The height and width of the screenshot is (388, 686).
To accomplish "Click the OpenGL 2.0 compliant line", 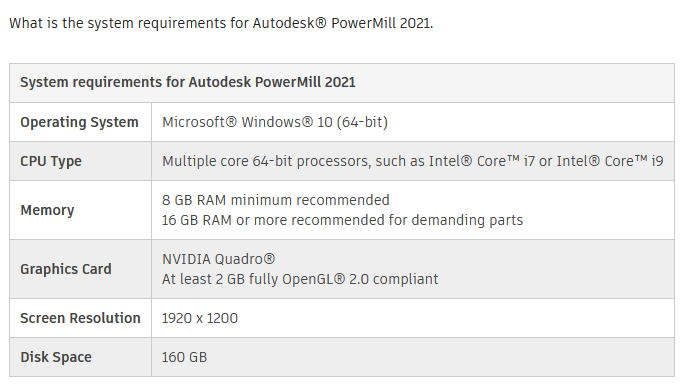I will (x=300, y=279).
